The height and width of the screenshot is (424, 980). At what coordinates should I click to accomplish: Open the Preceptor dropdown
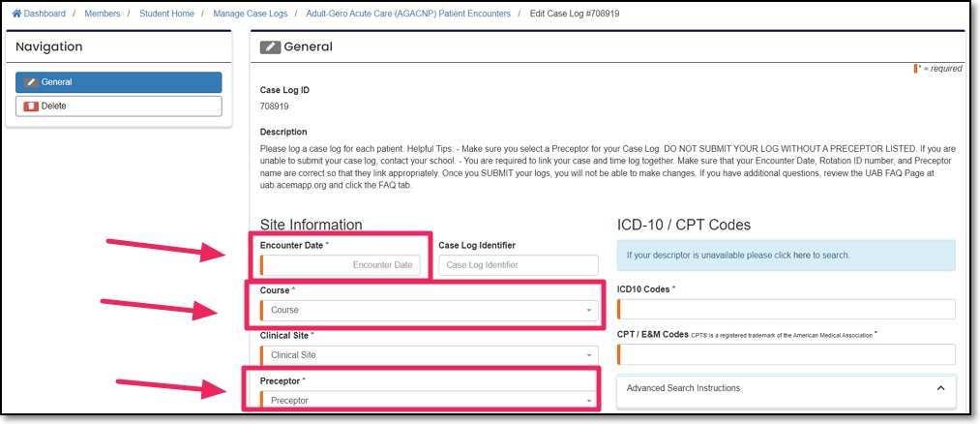coord(429,400)
